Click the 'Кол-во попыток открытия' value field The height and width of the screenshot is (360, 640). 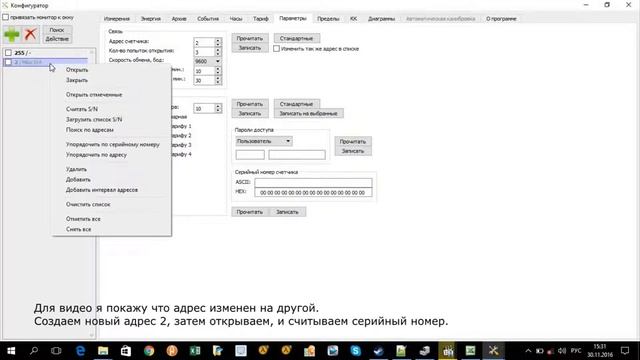point(204,52)
